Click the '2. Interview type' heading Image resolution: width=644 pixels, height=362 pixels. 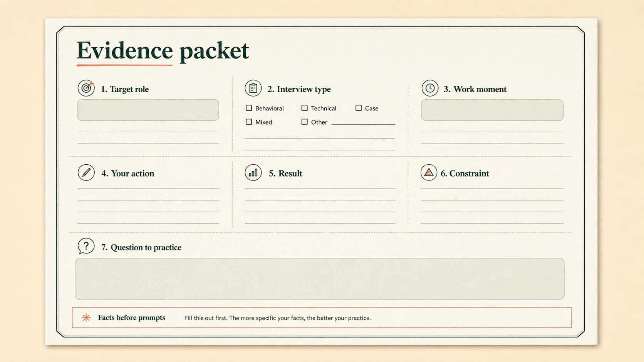[299, 89]
